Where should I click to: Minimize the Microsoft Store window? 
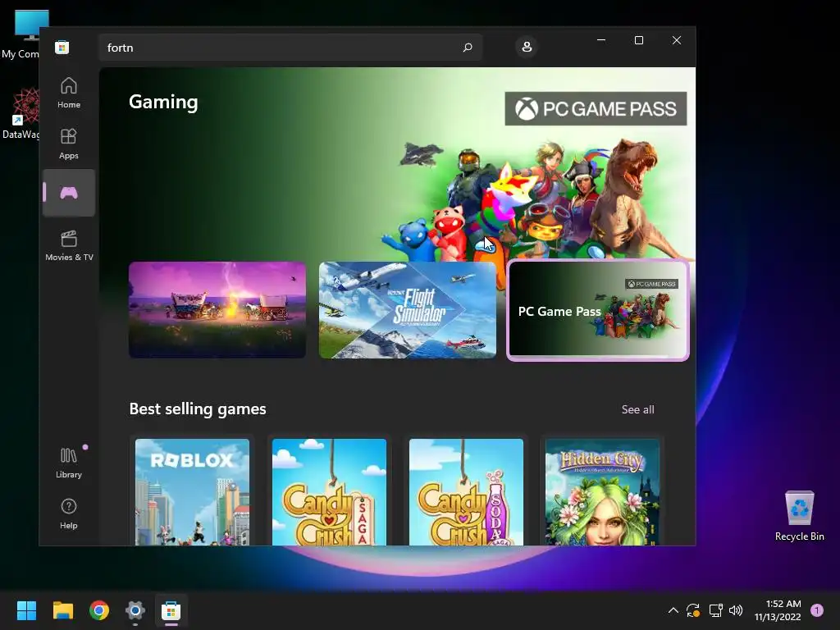(601, 40)
